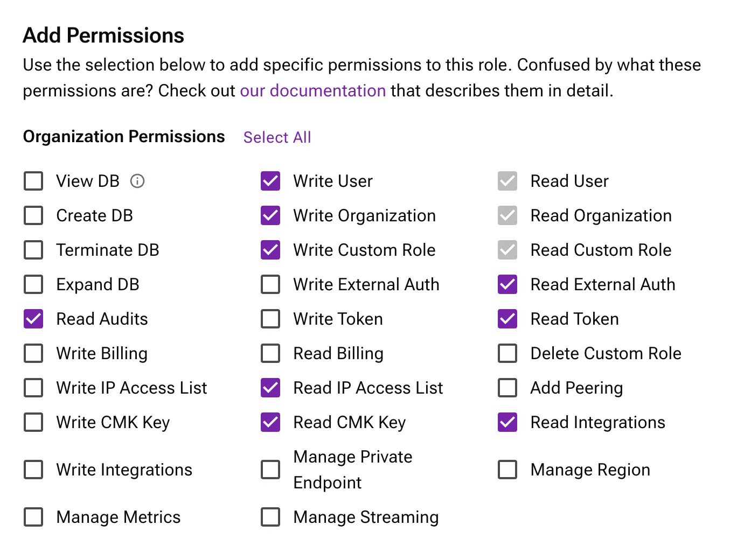Click the info icon beside View DB
The height and width of the screenshot is (560, 751).
coord(137,181)
